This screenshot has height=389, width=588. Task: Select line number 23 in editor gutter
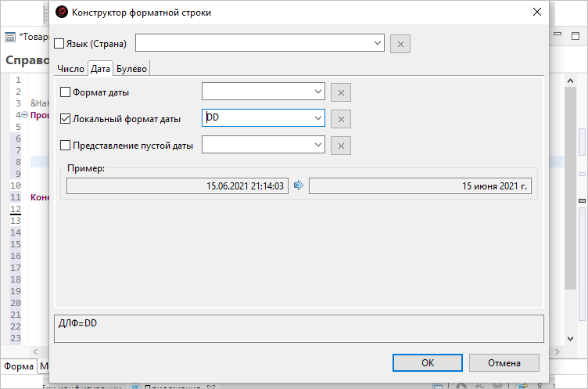(16, 338)
